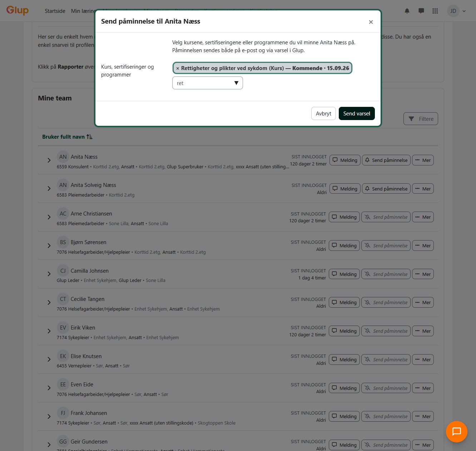Expand the Arne Christiansen row

coord(49,217)
